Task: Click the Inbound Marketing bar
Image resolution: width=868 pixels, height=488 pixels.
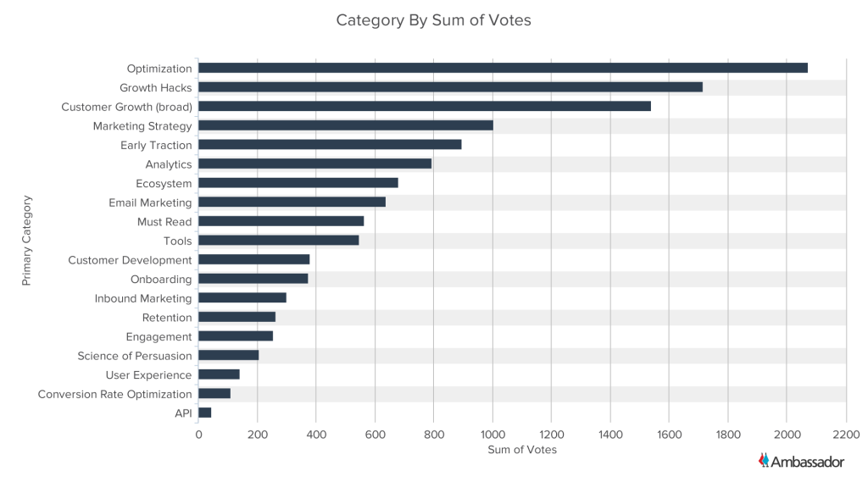Action: [x=242, y=298]
